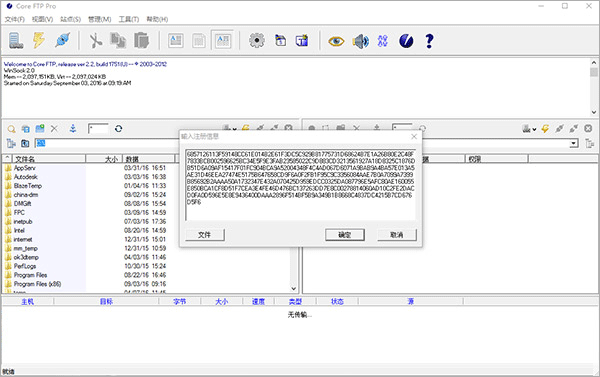Click the blue question mark help icon
Viewport: 600px width, 377px height.
click(429, 41)
